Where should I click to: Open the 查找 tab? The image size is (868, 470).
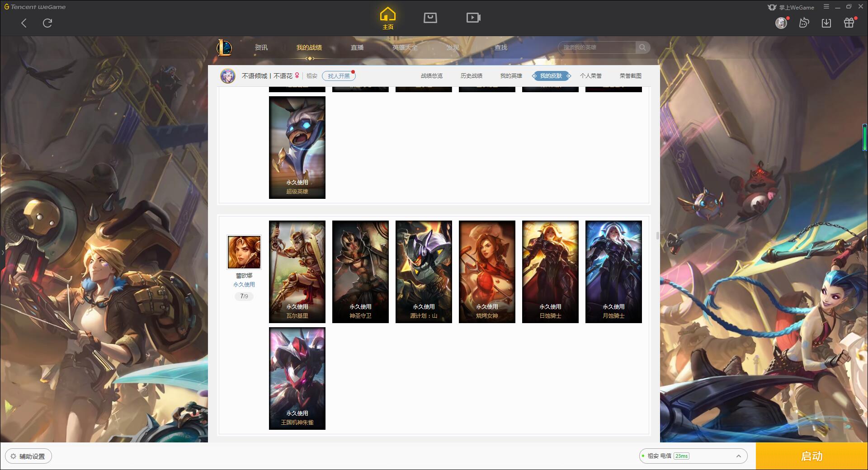point(501,47)
